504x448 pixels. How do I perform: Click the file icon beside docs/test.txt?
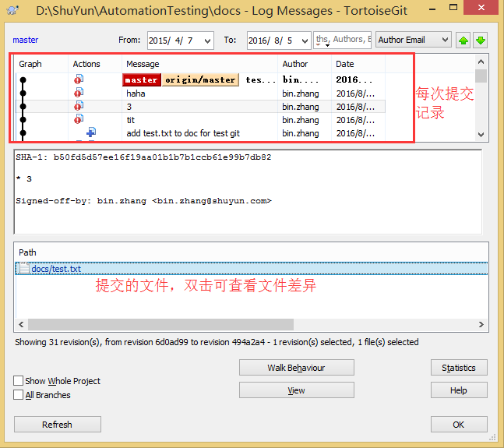click(24, 268)
